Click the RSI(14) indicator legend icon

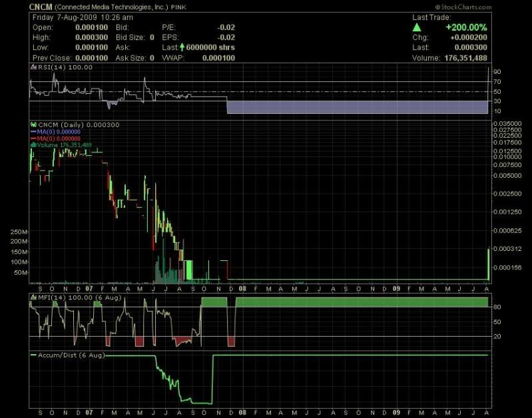pyautogui.click(x=33, y=67)
